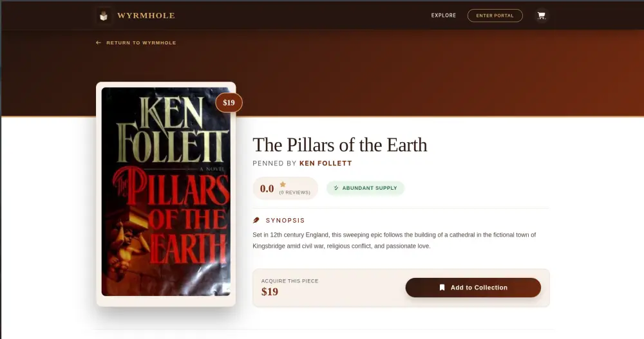This screenshot has width=644, height=339.
Task: Open the Explore menu item
Action: [444, 15]
